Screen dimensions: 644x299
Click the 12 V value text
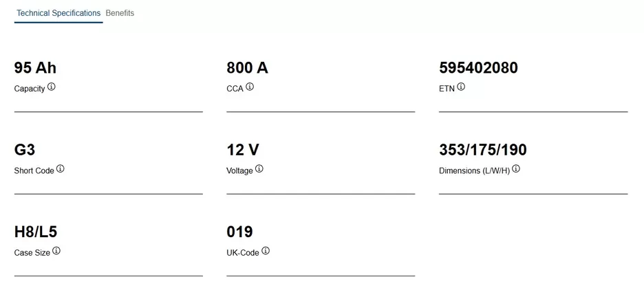(x=242, y=150)
